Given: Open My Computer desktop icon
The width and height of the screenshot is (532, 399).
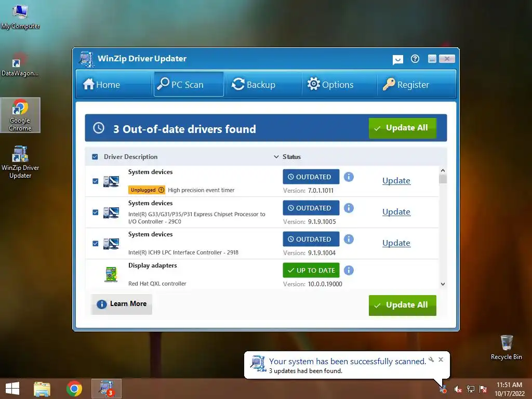Looking at the screenshot, I should click(20, 16).
